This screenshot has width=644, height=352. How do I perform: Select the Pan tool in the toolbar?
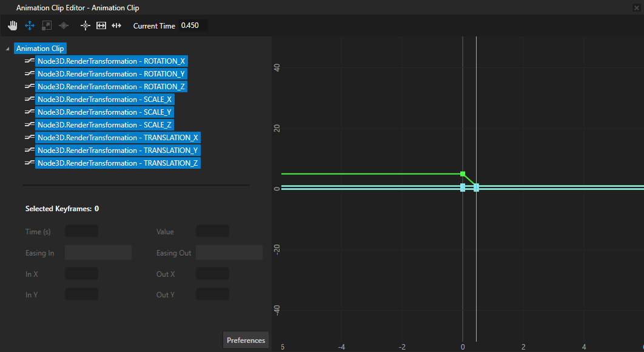pyautogui.click(x=12, y=25)
